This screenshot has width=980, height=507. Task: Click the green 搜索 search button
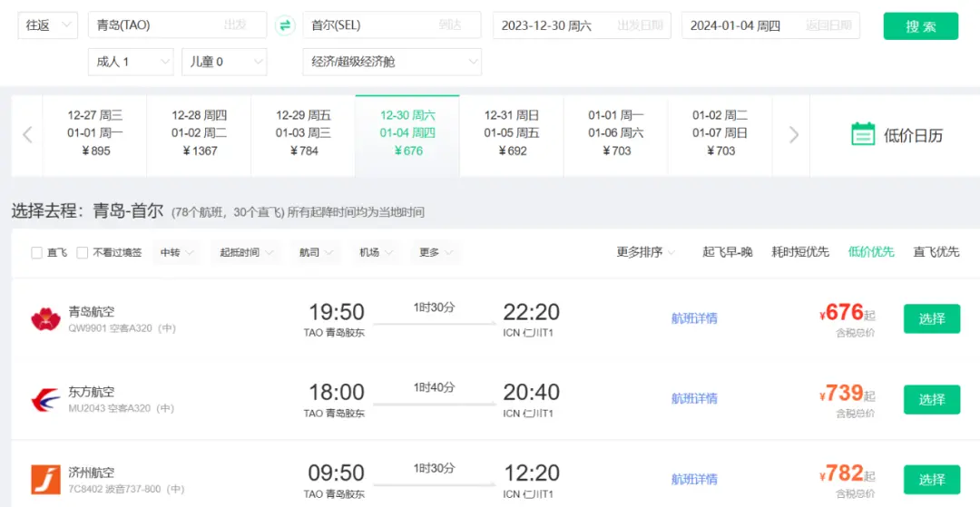(x=920, y=26)
